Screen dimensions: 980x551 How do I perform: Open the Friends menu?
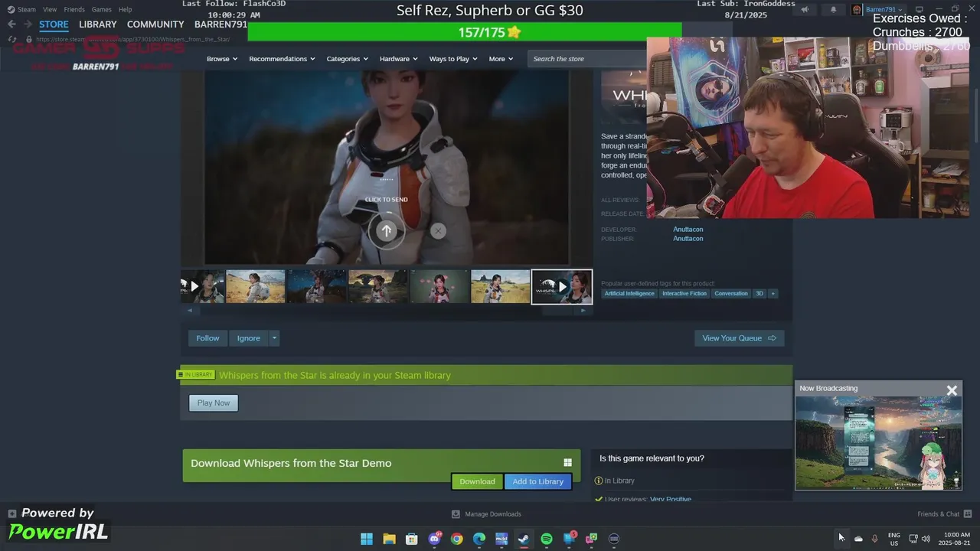click(x=74, y=9)
